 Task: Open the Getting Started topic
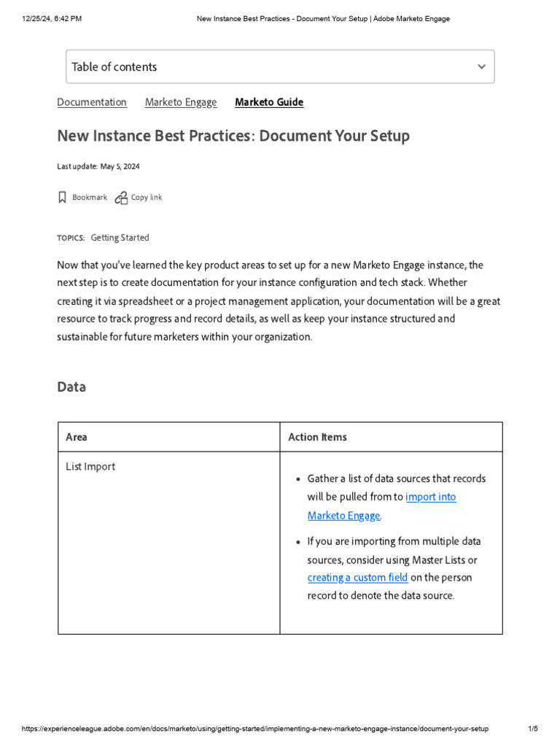pos(120,238)
